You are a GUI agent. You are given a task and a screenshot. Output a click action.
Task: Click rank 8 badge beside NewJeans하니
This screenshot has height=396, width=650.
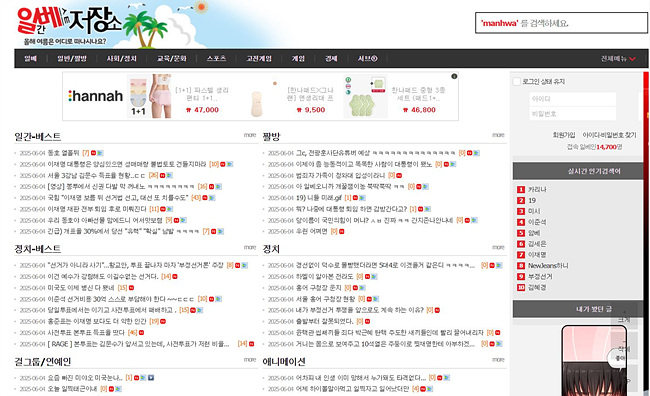pos(521,266)
